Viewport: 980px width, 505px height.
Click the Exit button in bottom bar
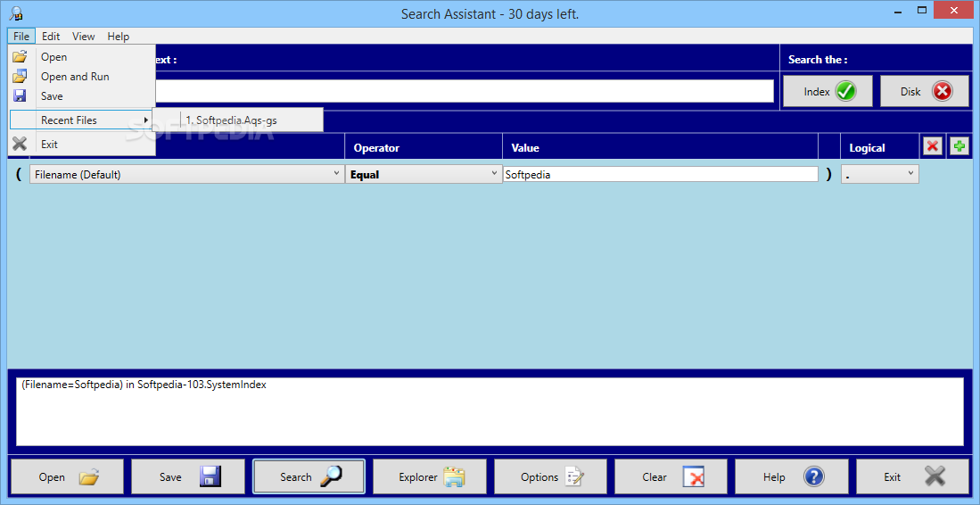click(912, 477)
